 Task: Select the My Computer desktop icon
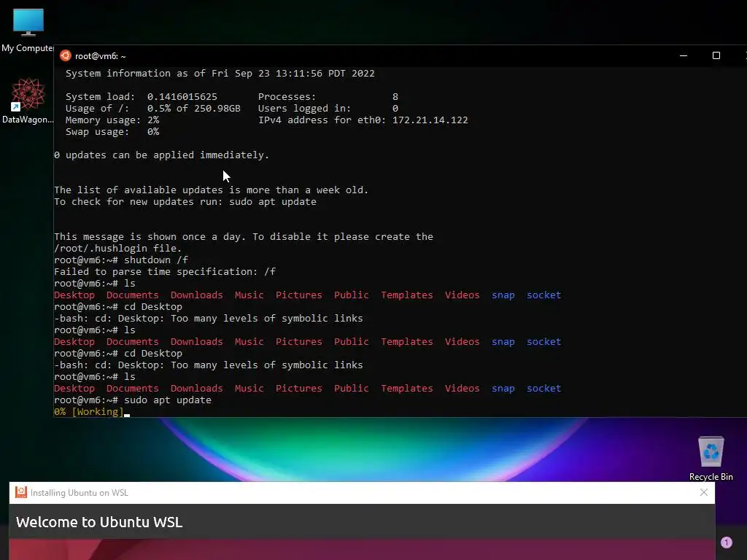[x=28, y=30]
